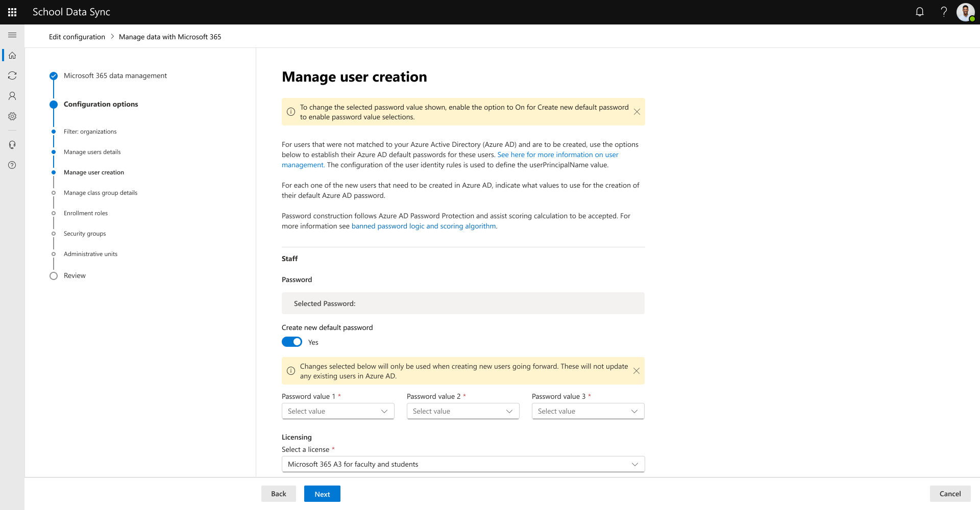Screen dimensions: 980x510
Task: Dismiss the 'Changes selected below' notice
Action: [x=636, y=371]
